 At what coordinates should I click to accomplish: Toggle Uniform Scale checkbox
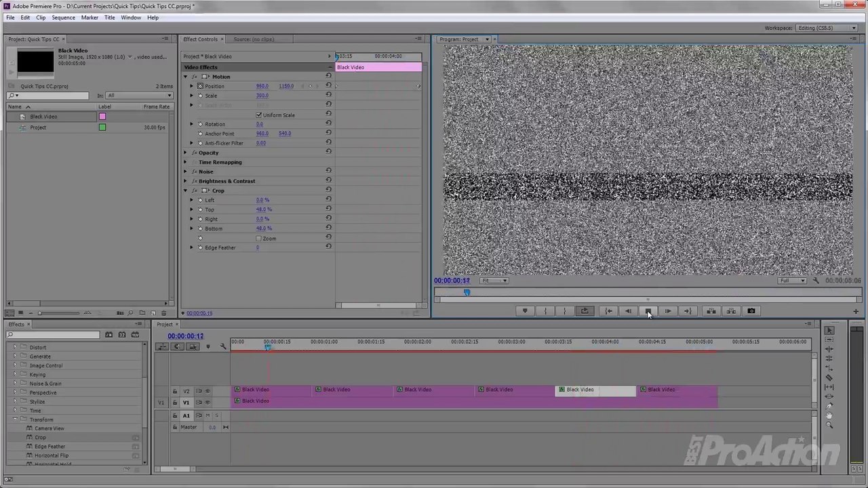pyautogui.click(x=258, y=115)
